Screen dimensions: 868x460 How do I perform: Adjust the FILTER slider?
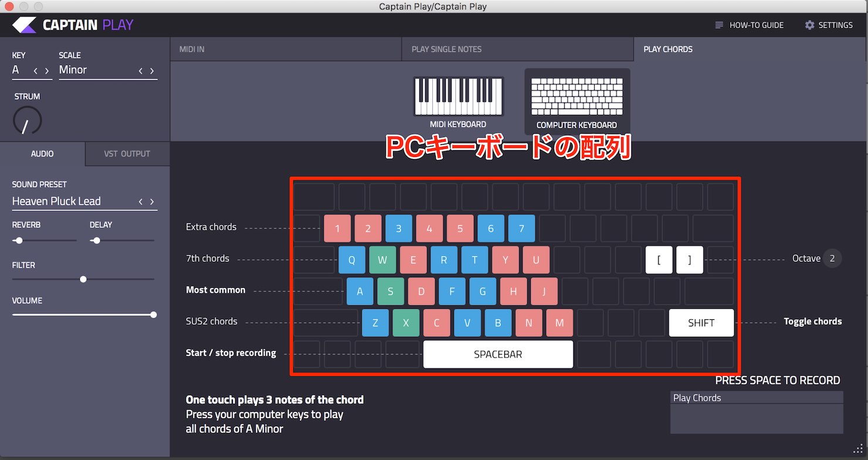coord(83,279)
